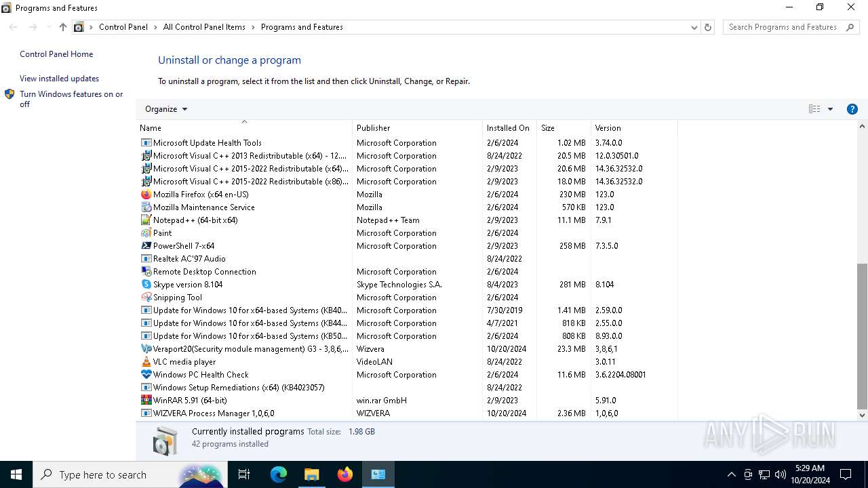Click the taskbar clock showing 5:29 AM
This screenshot has width=868, height=488.
(x=811, y=474)
